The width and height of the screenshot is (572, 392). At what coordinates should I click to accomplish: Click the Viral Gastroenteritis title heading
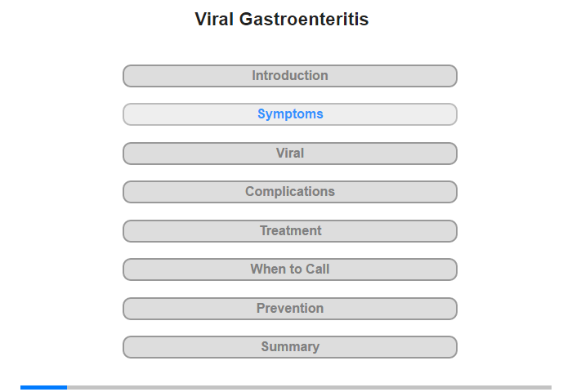click(282, 20)
